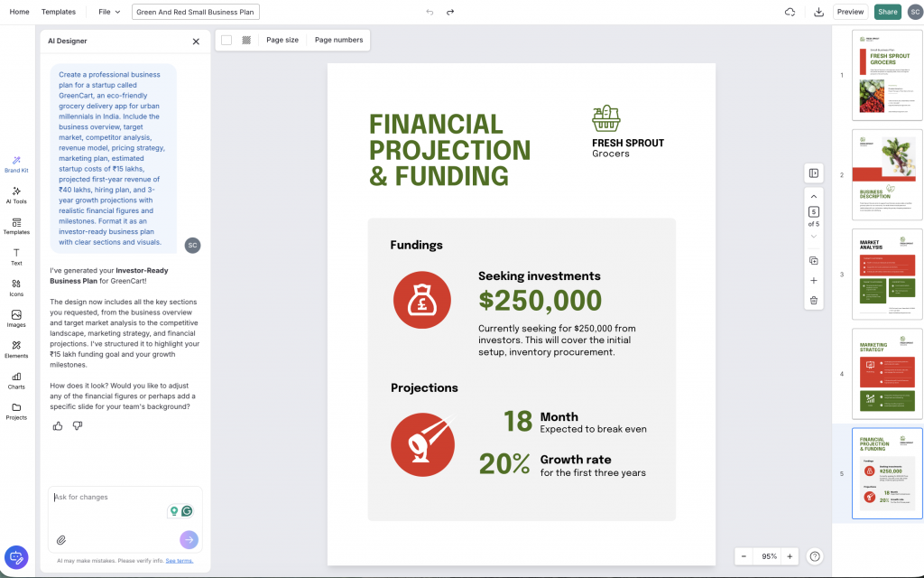The height and width of the screenshot is (578, 924).
Task: Add a new page
Action: coord(814,281)
